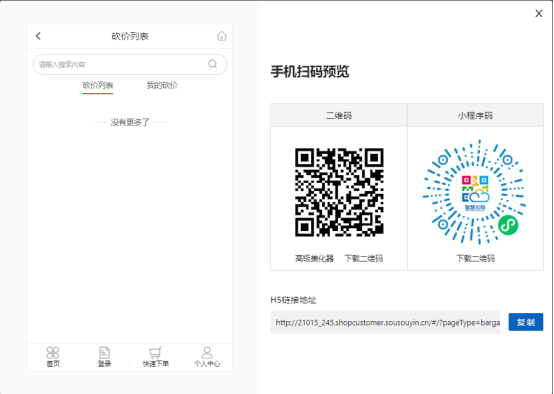Screen dimensions: 554x394
Task: Select the 二维码 column header
Action: pyautogui.click(x=339, y=115)
